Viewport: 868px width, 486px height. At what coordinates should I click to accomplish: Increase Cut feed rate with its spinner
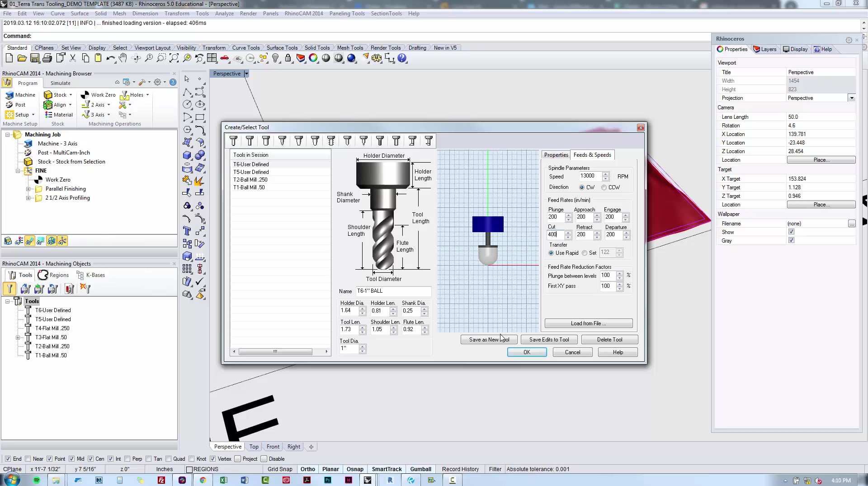[x=568, y=232]
